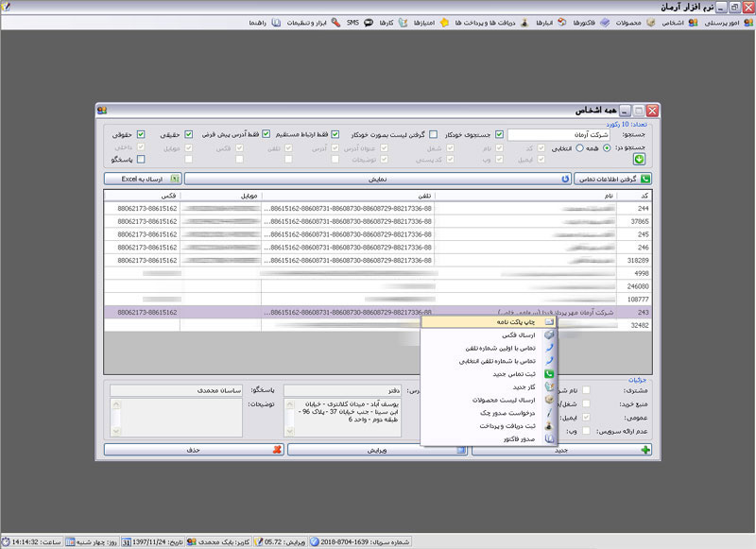The height and width of the screenshot is (549, 756).
Task: Click envelope icon for چاپ پاکت نامه
Action: (549, 322)
